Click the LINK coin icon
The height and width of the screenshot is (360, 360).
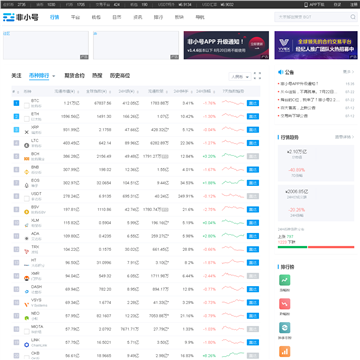coord(27,345)
